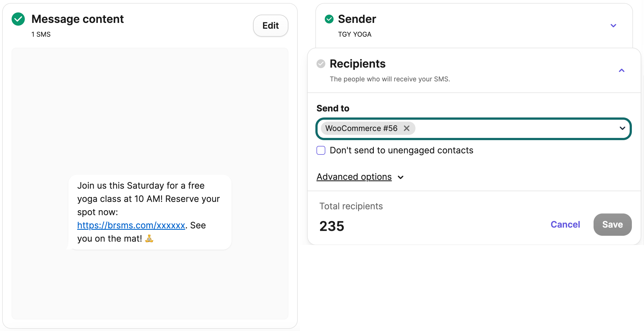Click the 1 SMS label

(x=41, y=34)
